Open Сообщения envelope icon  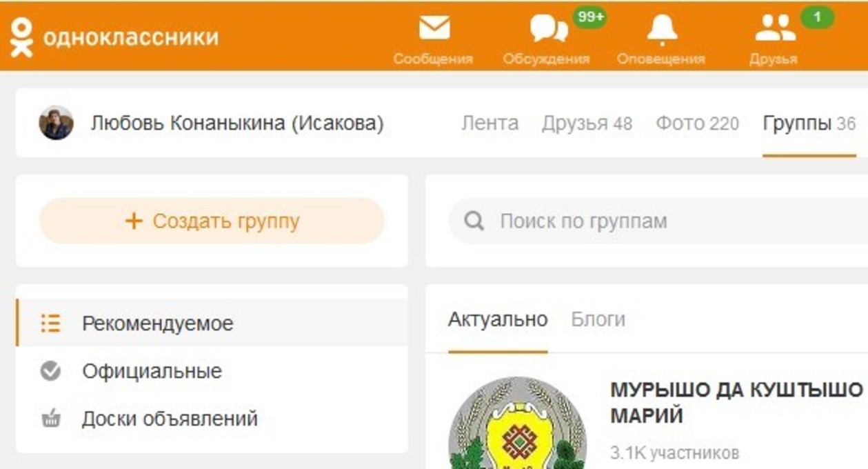coord(434,28)
